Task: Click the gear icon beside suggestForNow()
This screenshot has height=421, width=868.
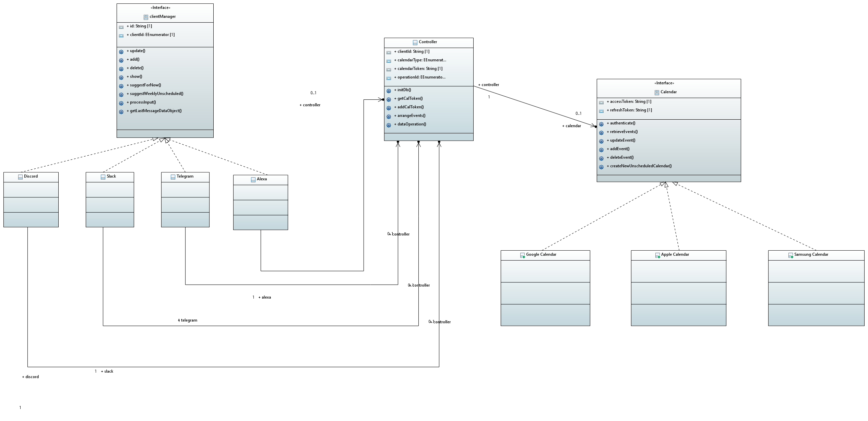Action: (121, 86)
